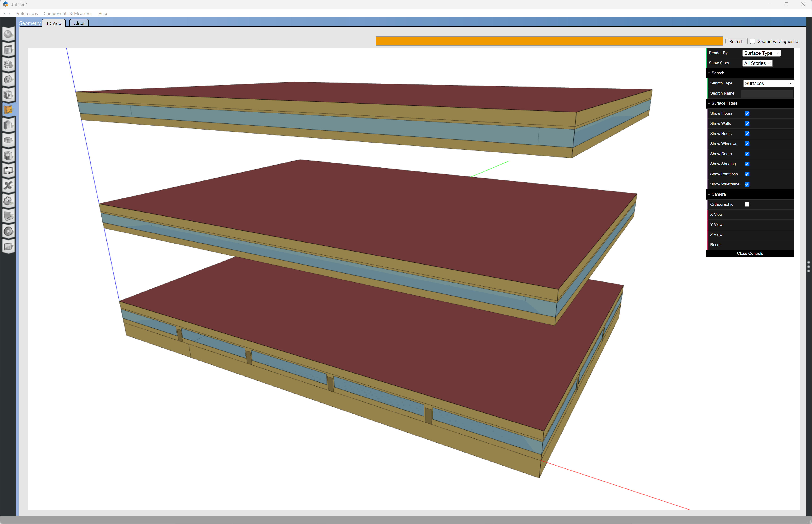Click into the Search Name field
Viewport: 812px width, 524px height.
pyautogui.click(x=767, y=93)
